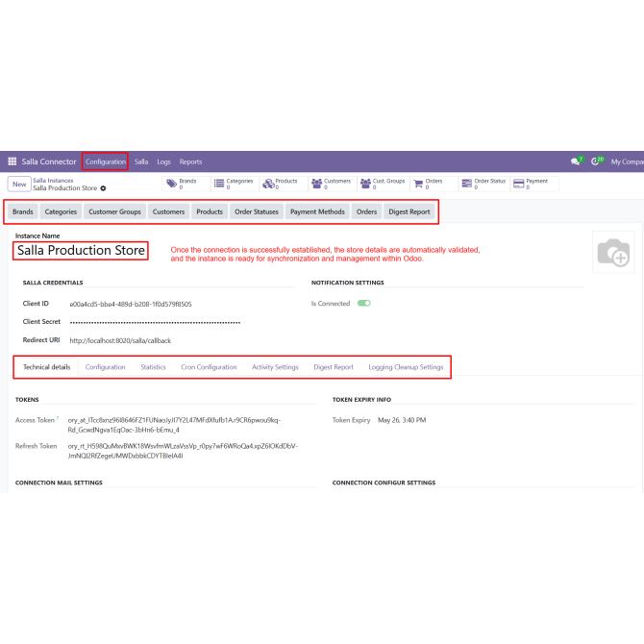Switch to Technical details tab
644x644 pixels.
[x=46, y=367]
